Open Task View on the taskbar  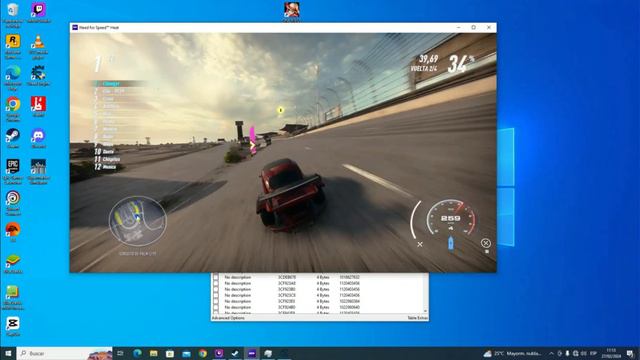[x=120, y=353]
